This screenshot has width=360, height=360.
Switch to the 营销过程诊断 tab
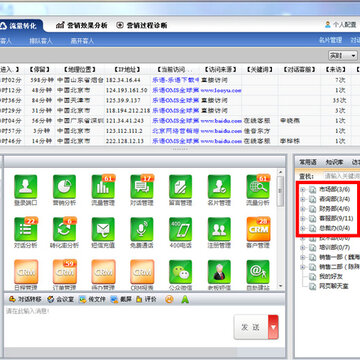142,25
